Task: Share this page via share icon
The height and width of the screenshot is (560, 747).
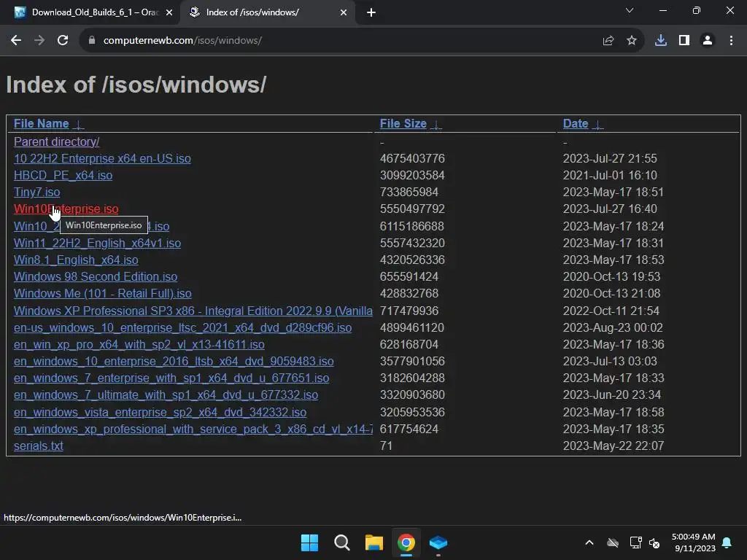Action: (x=608, y=41)
